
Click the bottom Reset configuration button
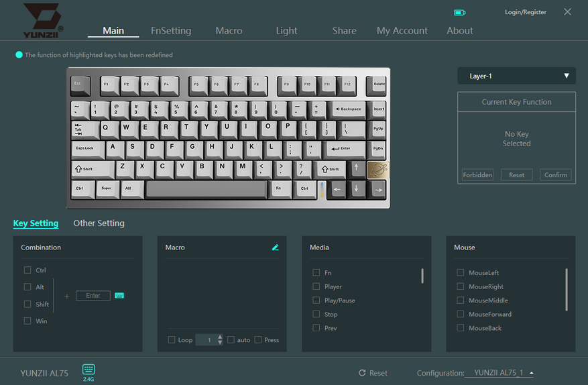pos(373,373)
